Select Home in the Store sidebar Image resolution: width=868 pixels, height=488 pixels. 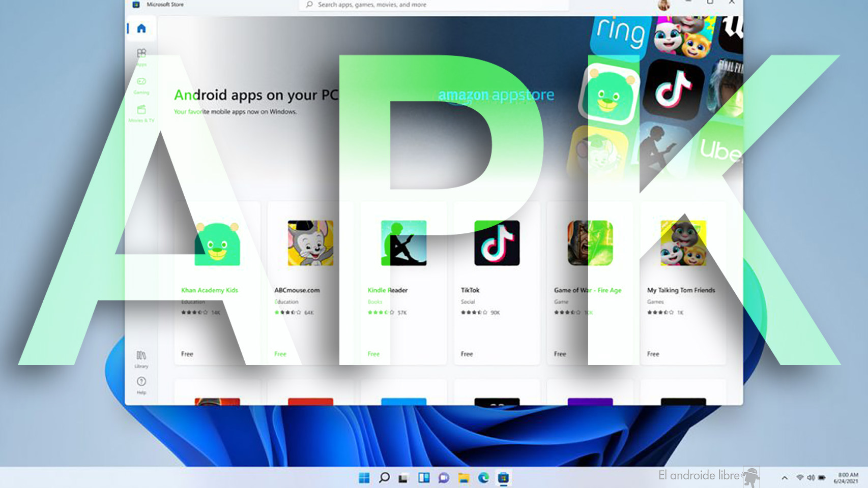tap(141, 29)
